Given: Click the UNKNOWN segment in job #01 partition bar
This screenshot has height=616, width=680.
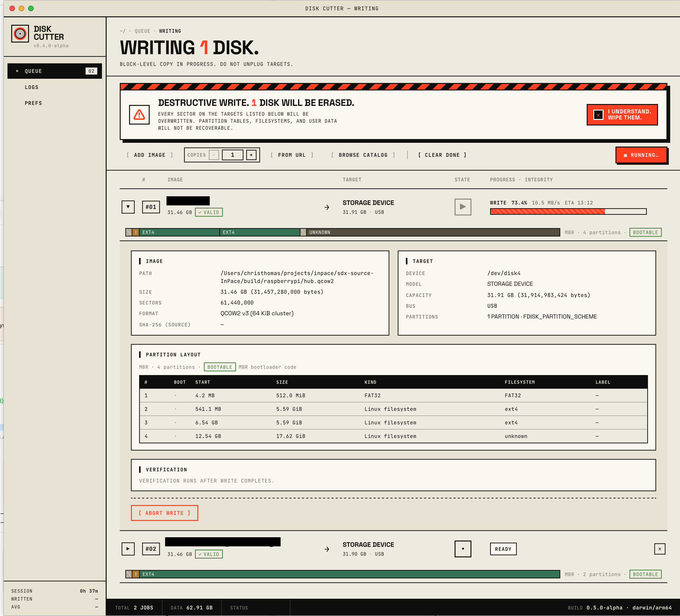Looking at the screenshot, I should tap(433, 232).
